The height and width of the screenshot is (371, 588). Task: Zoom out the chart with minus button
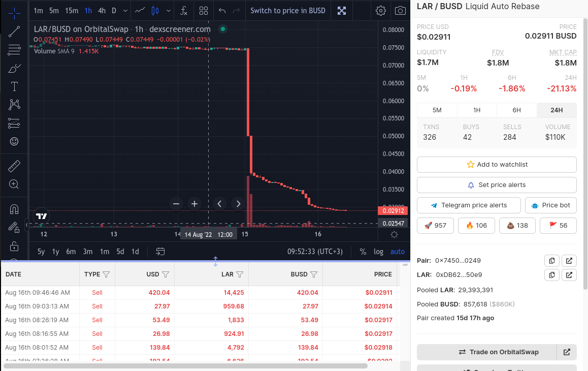click(x=176, y=204)
